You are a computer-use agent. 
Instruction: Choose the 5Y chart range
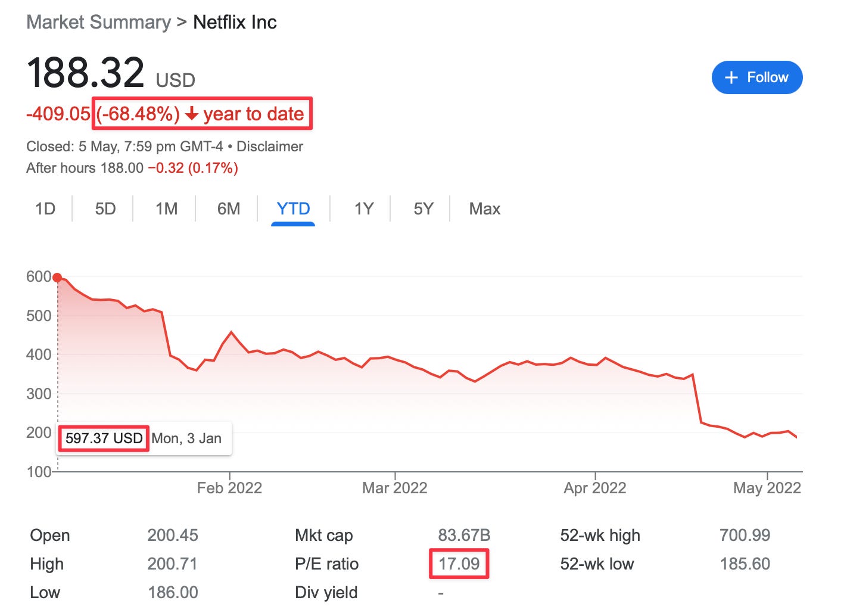click(423, 209)
